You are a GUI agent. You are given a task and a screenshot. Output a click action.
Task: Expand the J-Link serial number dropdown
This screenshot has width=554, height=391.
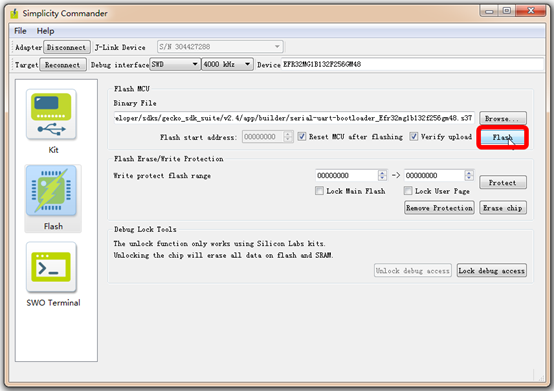[x=220, y=47]
